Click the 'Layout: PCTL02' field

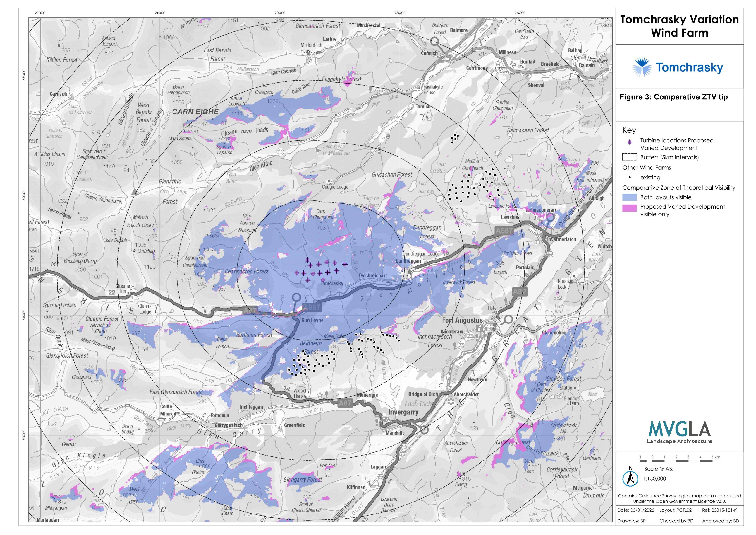point(675,510)
